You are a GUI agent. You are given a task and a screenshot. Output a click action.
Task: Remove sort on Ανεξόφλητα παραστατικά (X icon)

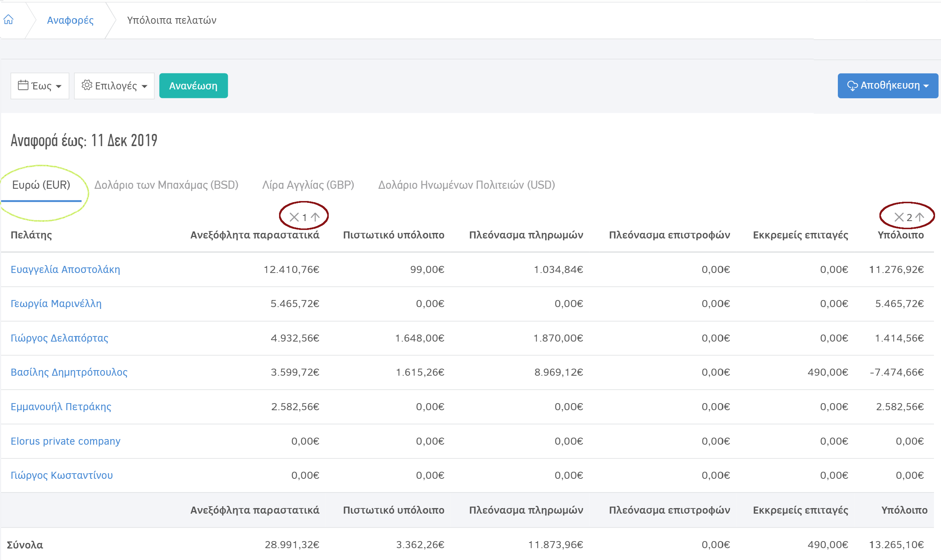tap(294, 217)
